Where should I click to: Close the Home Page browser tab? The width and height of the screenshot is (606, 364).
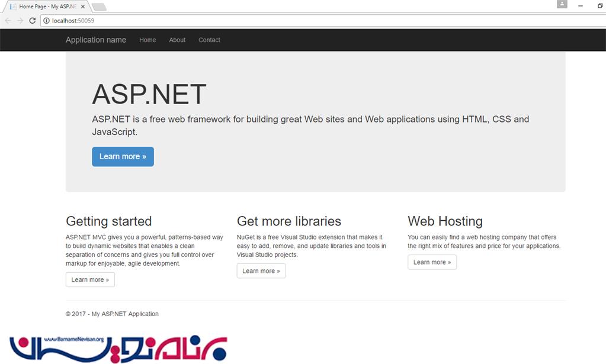(83, 7)
